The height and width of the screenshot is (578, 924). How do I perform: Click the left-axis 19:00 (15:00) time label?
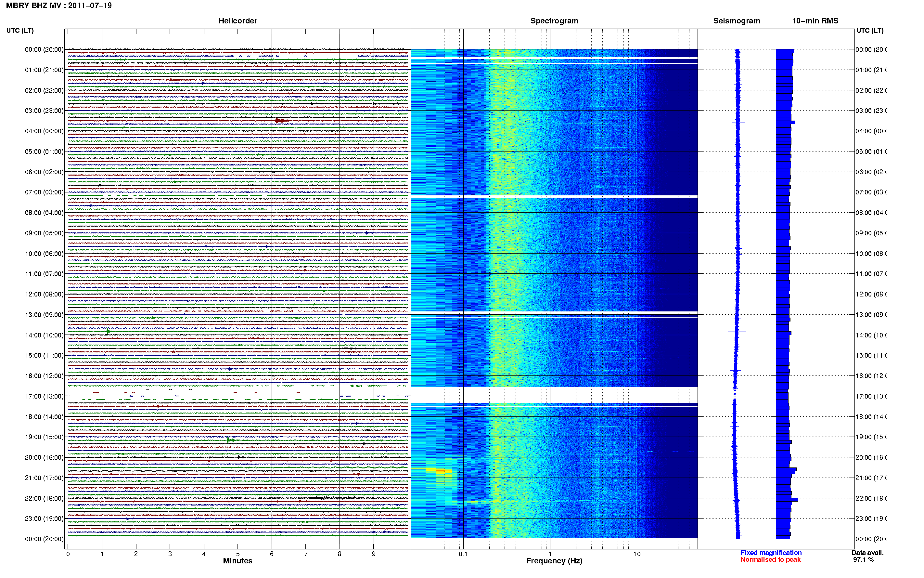click(x=44, y=437)
